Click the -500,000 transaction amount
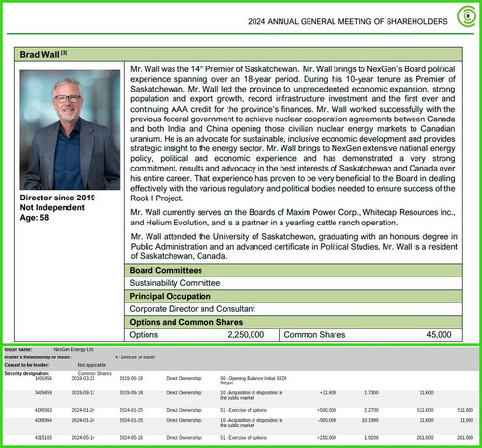This screenshot has height=448, width=482. click(327, 420)
